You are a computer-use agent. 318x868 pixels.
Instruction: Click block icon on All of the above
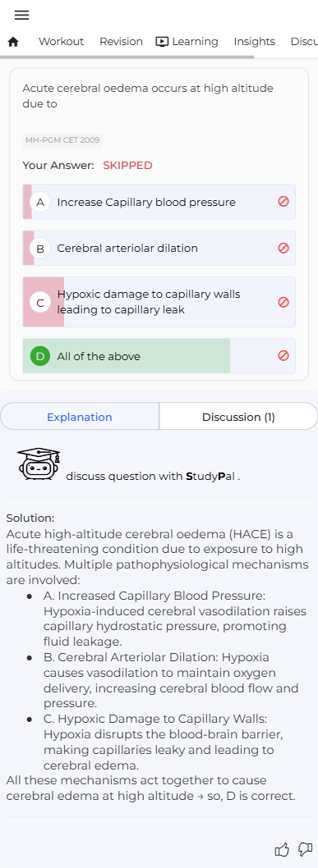point(283,355)
